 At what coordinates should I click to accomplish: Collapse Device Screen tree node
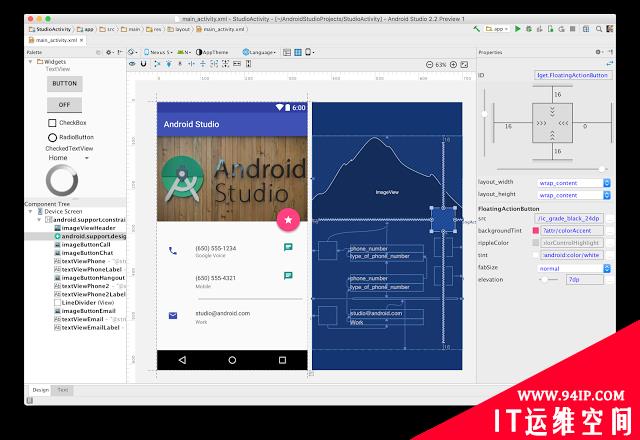(x=30, y=211)
